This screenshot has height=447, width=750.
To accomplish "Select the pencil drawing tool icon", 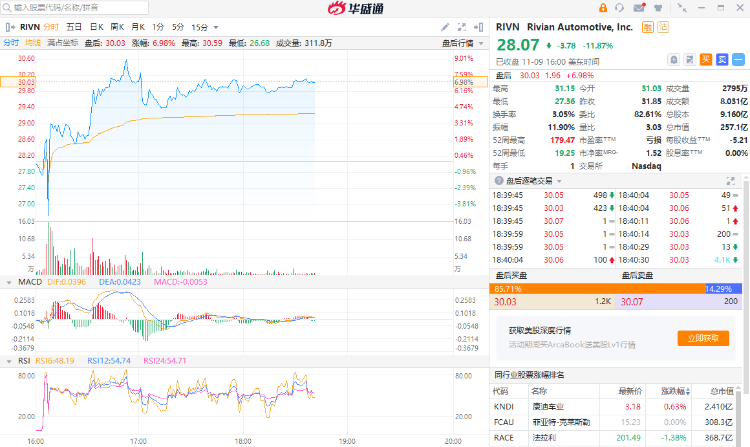I will (x=445, y=27).
